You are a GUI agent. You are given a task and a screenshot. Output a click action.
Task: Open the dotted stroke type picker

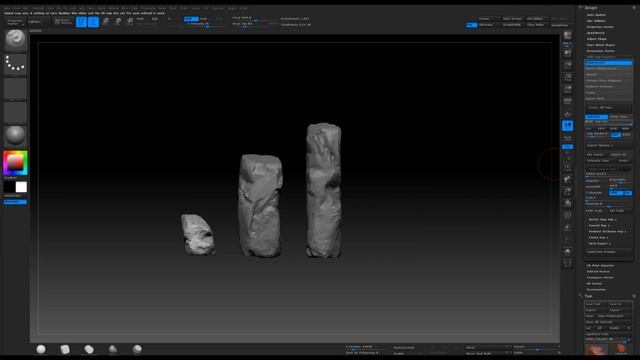pos(16,64)
